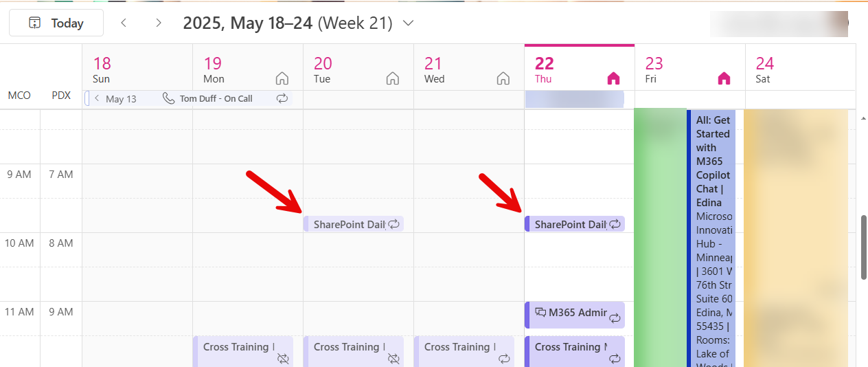Advance to the next week

click(159, 23)
